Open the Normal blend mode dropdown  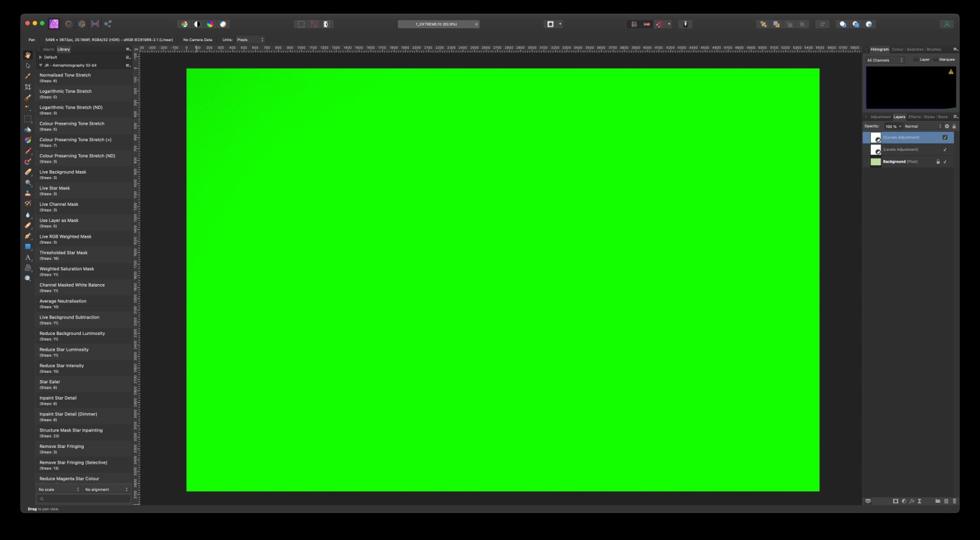point(911,126)
